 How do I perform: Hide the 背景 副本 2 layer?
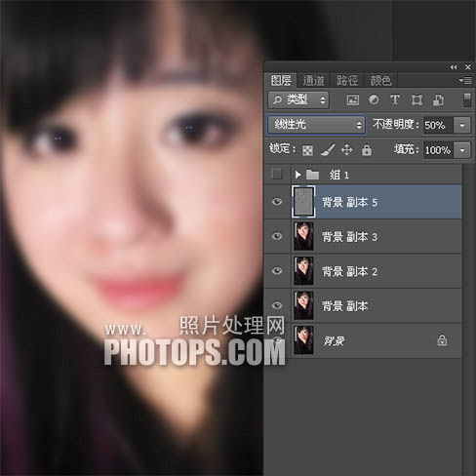click(277, 270)
